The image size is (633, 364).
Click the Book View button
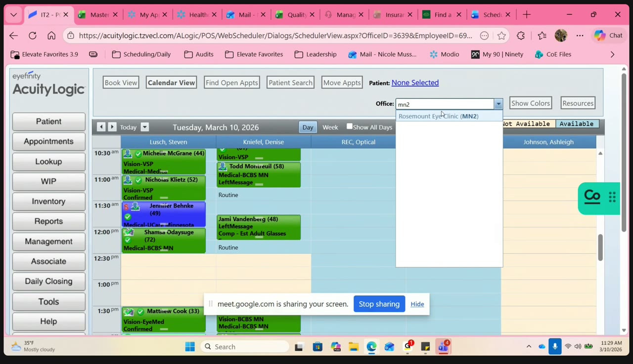121,82
